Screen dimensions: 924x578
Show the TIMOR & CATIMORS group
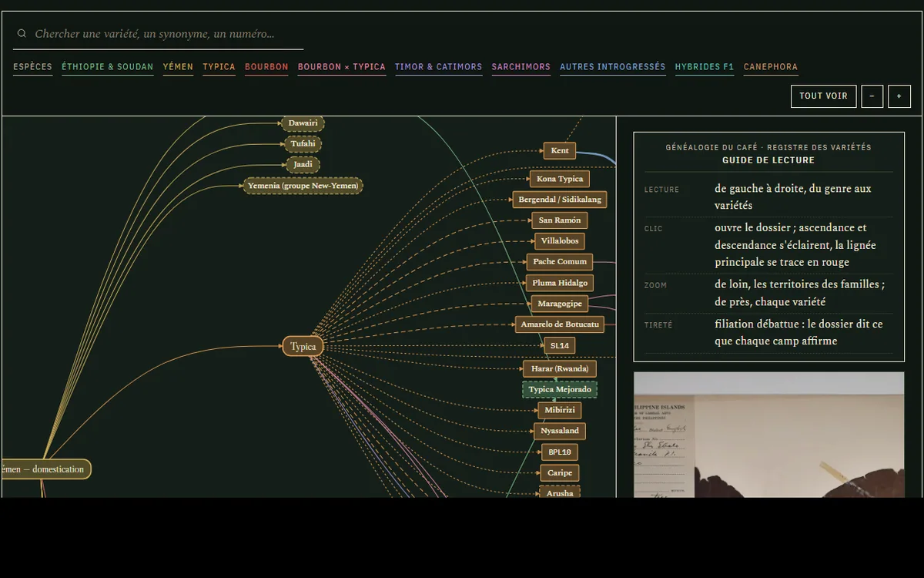point(438,67)
